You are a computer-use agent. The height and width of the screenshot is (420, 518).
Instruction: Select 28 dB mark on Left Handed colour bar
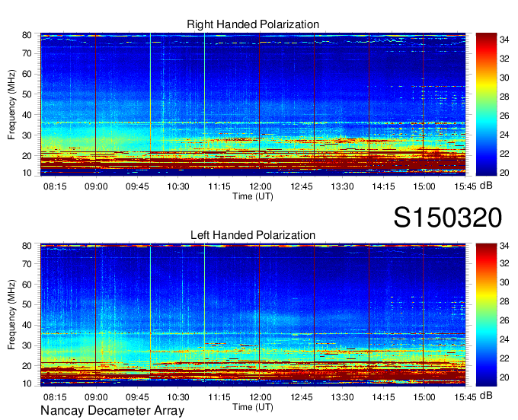504,301
